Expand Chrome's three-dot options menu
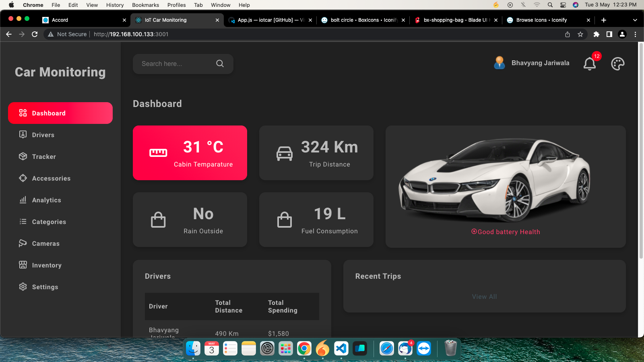The height and width of the screenshot is (362, 644). (635, 34)
